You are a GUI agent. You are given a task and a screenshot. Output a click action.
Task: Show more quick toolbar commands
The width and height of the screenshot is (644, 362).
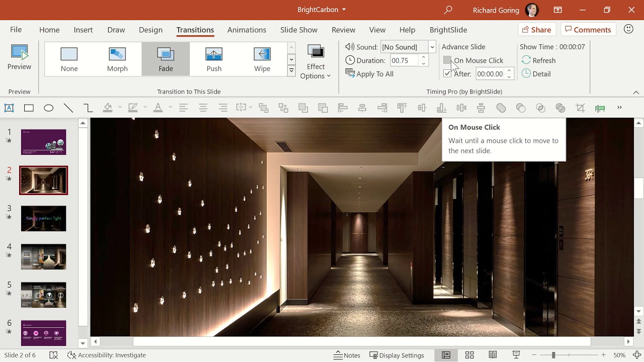pos(619,108)
